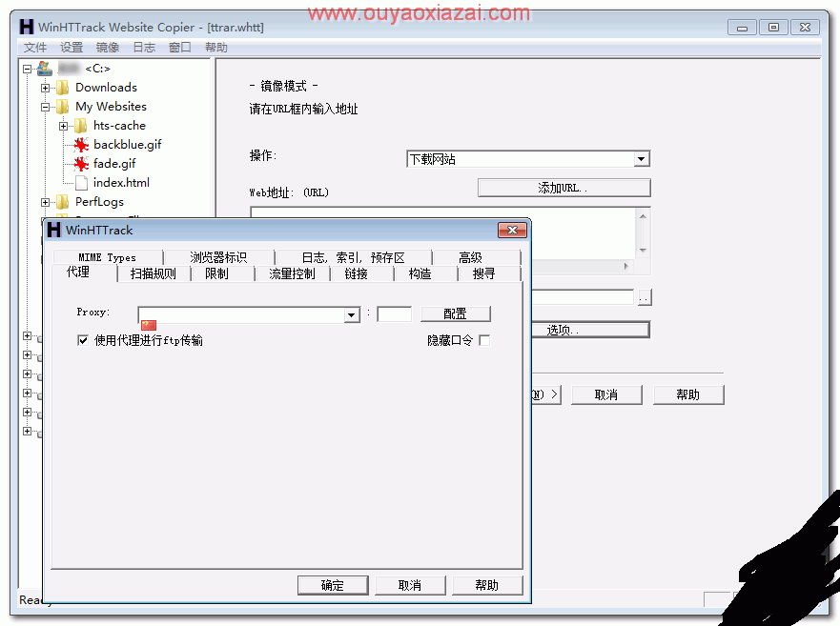Viewport: 840px width, 626px height.
Task: Click the browse button beside the URL list field
Action: point(645,297)
